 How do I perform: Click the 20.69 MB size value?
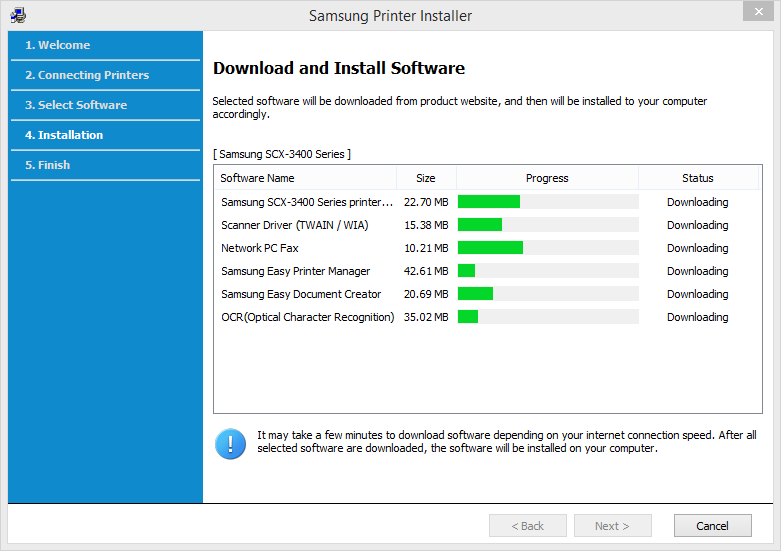pyautogui.click(x=426, y=294)
